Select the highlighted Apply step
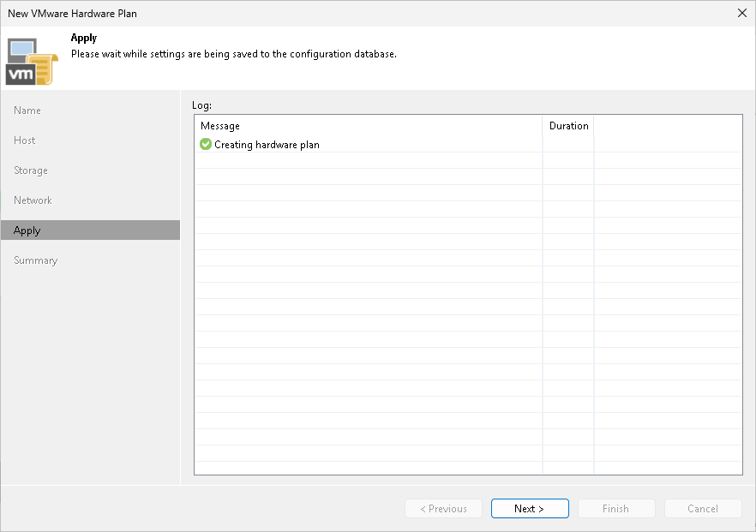This screenshot has width=756, height=532. [27, 230]
